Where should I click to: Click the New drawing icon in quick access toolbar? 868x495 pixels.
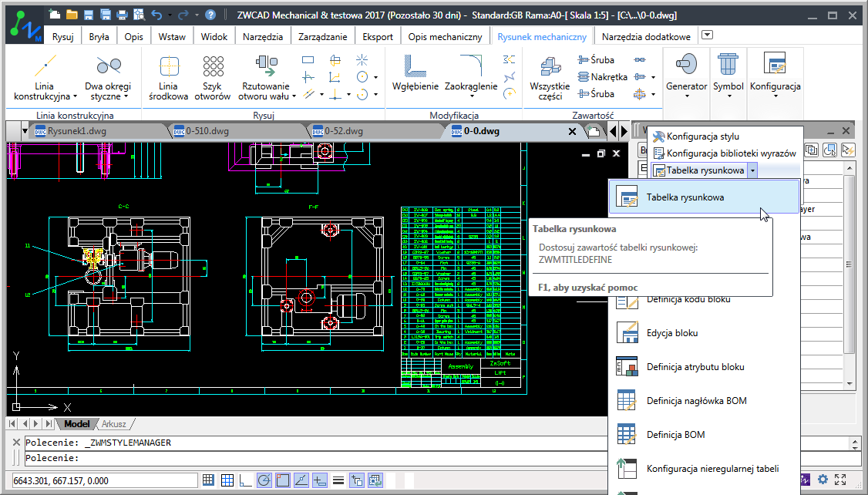(x=54, y=15)
